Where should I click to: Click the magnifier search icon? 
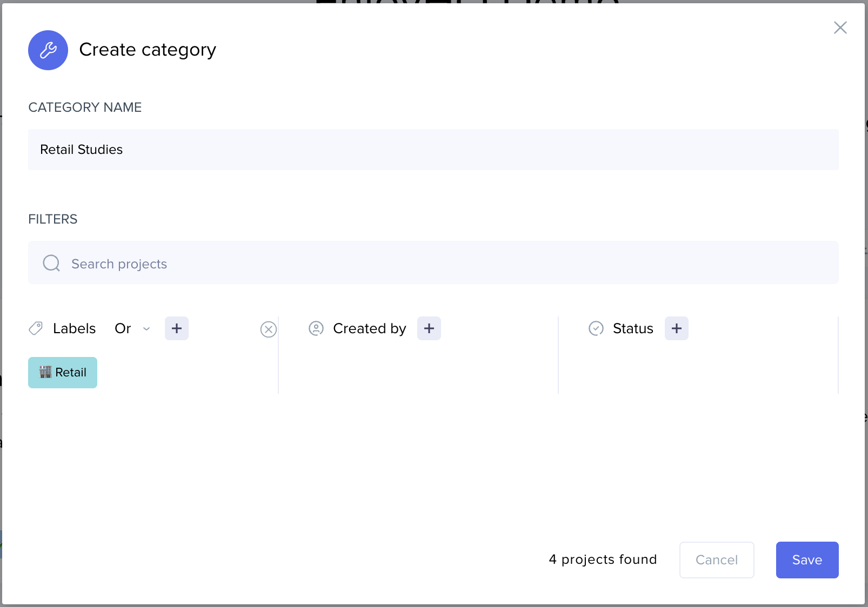coord(51,264)
